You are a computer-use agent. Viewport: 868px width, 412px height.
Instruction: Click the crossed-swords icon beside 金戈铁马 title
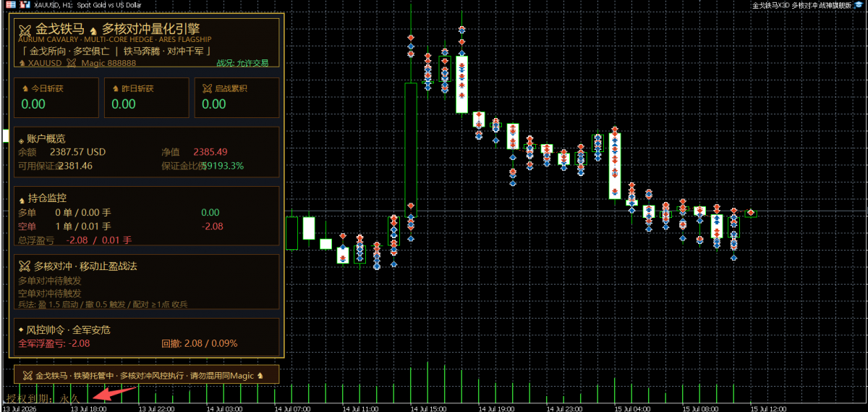25,30
